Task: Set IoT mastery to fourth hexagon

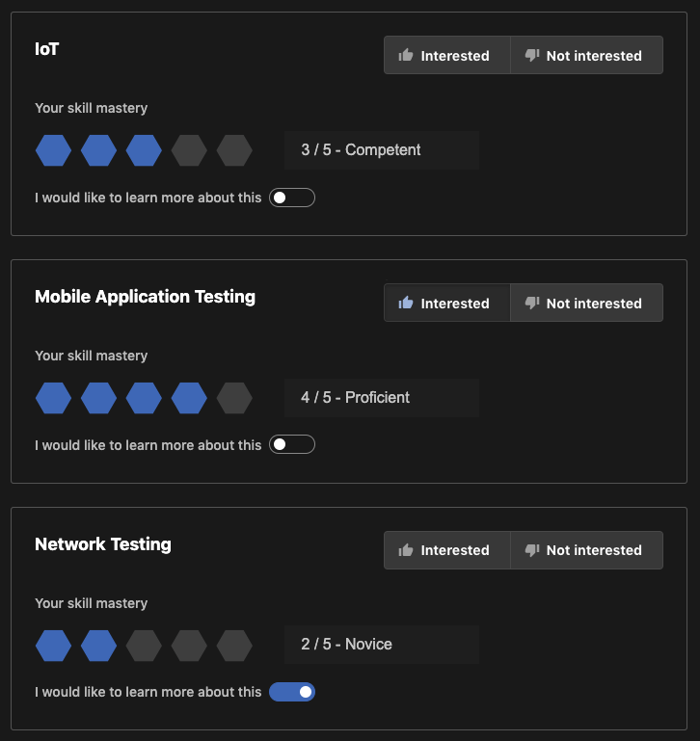Action: point(189,150)
